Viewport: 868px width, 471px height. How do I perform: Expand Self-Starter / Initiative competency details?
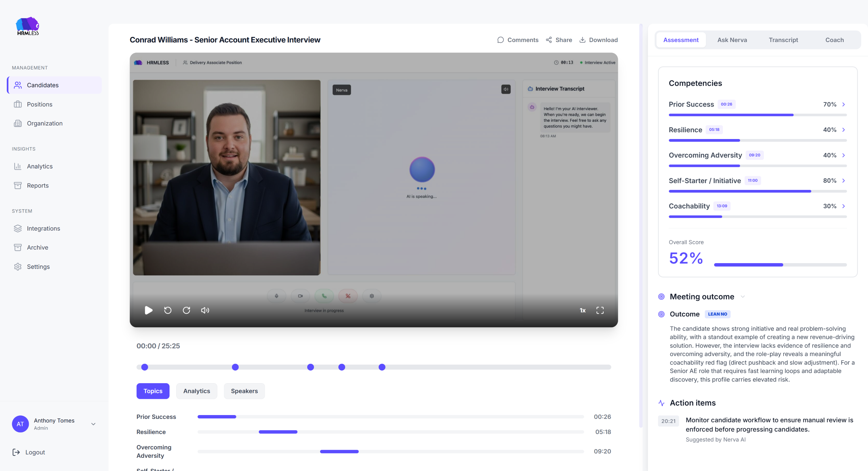point(844,181)
